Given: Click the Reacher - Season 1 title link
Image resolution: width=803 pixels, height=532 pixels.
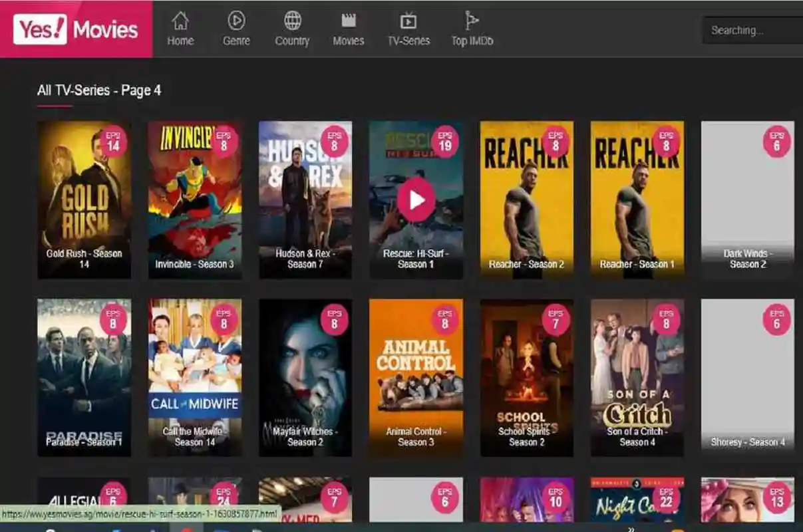Looking at the screenshot, I should click(x=637, y=264).
